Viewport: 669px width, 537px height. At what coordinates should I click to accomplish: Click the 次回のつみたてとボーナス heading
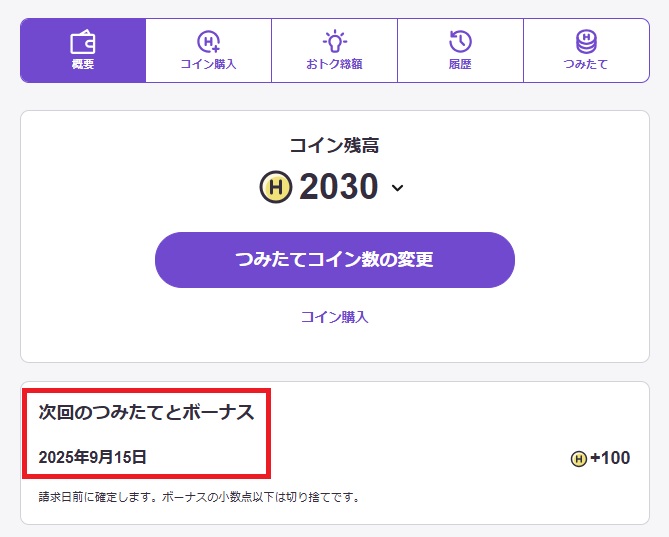click(x=146, y=412)
